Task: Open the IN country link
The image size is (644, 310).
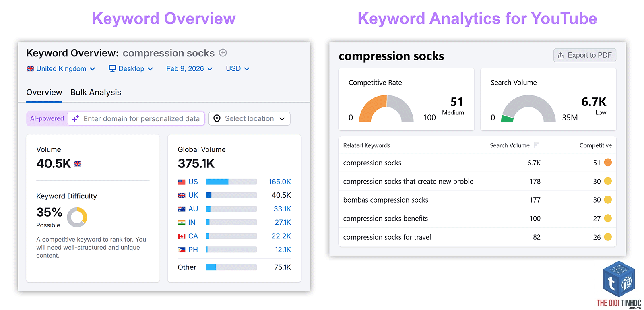Action: pos(192,223)
